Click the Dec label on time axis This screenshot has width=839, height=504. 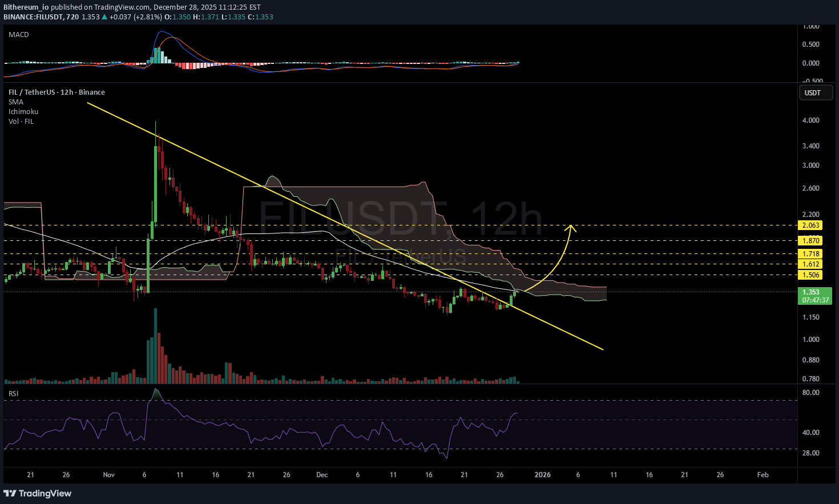[x=322, y=475]
